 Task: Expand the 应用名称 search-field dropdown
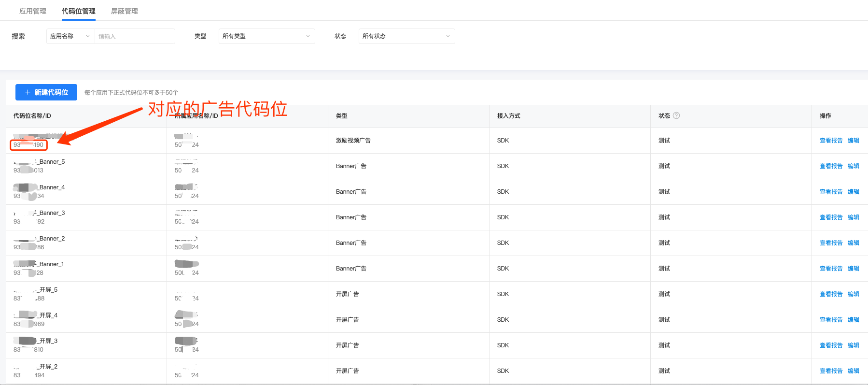70,36
